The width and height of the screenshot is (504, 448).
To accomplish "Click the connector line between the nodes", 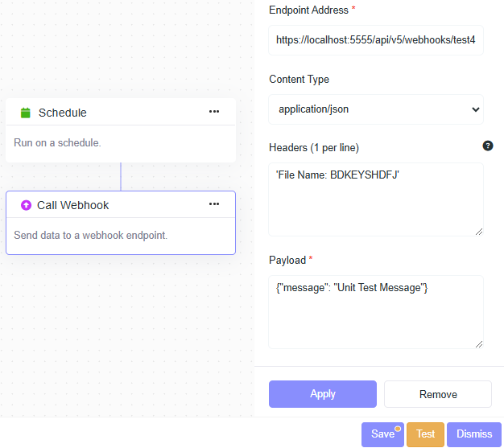I will (x=121, y=176).
